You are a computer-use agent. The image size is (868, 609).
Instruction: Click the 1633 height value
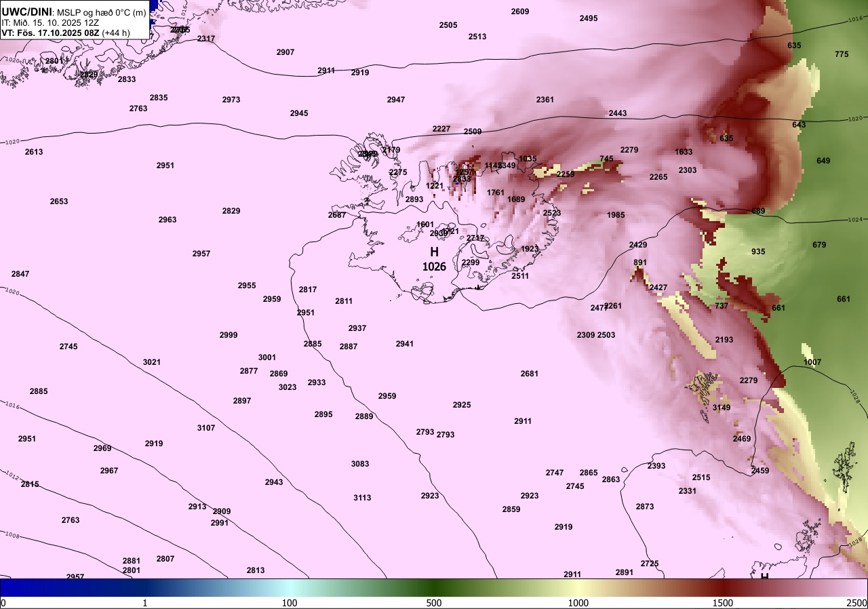684,152
